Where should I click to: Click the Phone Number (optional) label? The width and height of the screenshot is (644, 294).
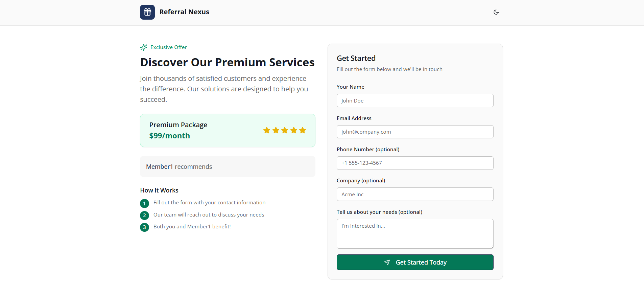point(368,150)
